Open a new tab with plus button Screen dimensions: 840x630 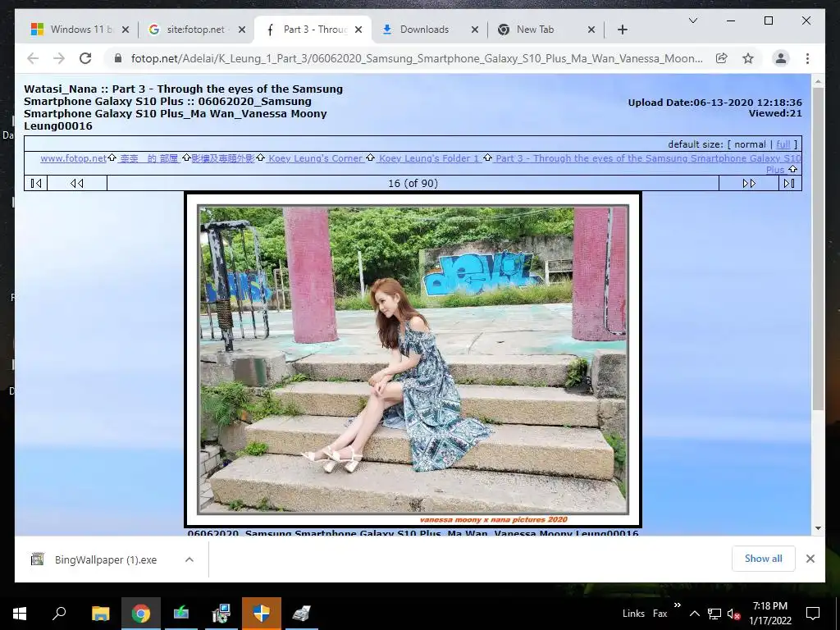[622, 30]
